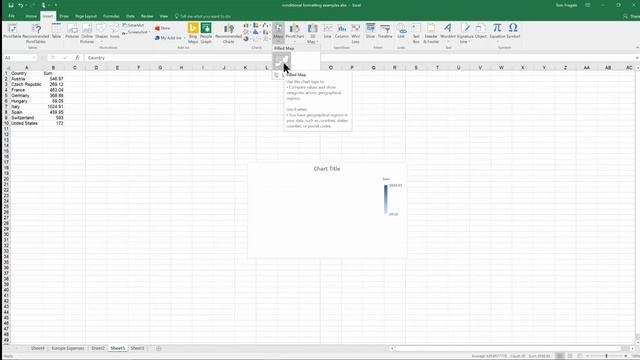Open the Sheet2 tab
The image size is (640, 360).
98,348
